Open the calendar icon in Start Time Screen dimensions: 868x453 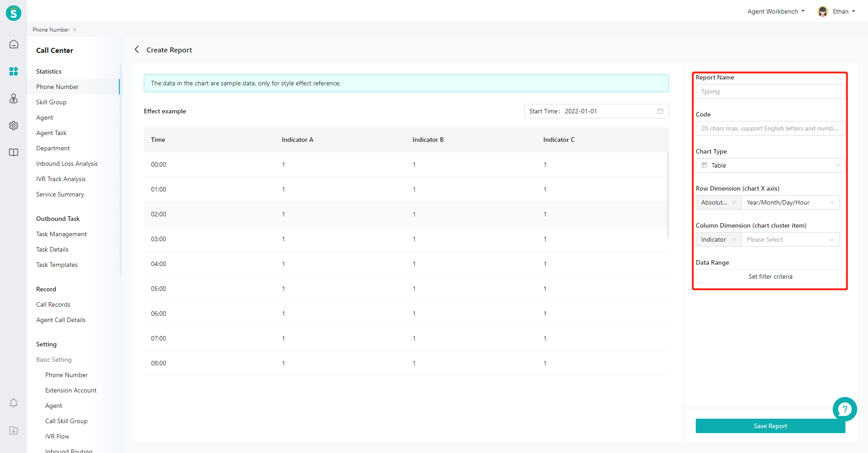pos(660,111)
